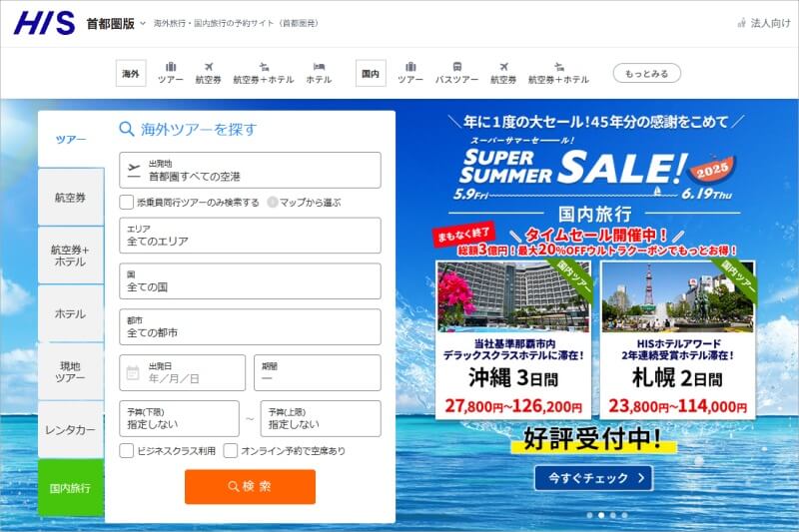Image resolution: width=799 pixels, height=532 pixels.
Task: Expand the 予算(上限) budget dropdown
Action: click(x=321, y=418)
